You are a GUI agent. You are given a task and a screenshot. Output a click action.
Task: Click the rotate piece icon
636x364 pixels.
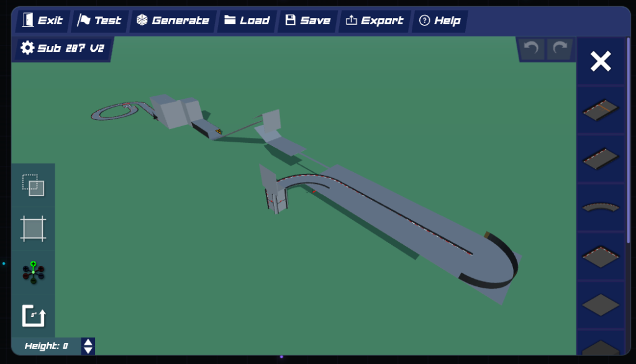[34, 316]
